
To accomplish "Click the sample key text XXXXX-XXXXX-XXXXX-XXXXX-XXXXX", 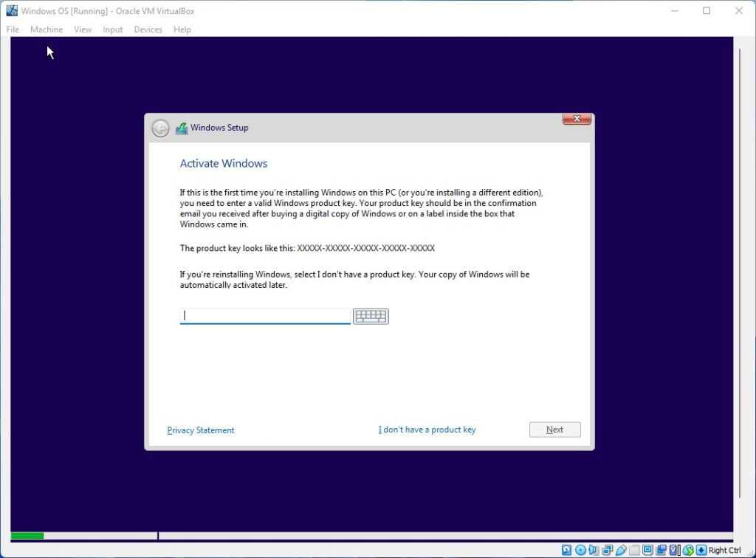I will click(x=366, y=248).
